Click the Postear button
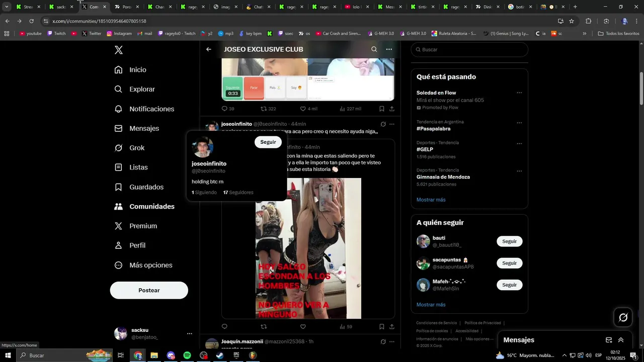644x362 pixels. (149, 290)
